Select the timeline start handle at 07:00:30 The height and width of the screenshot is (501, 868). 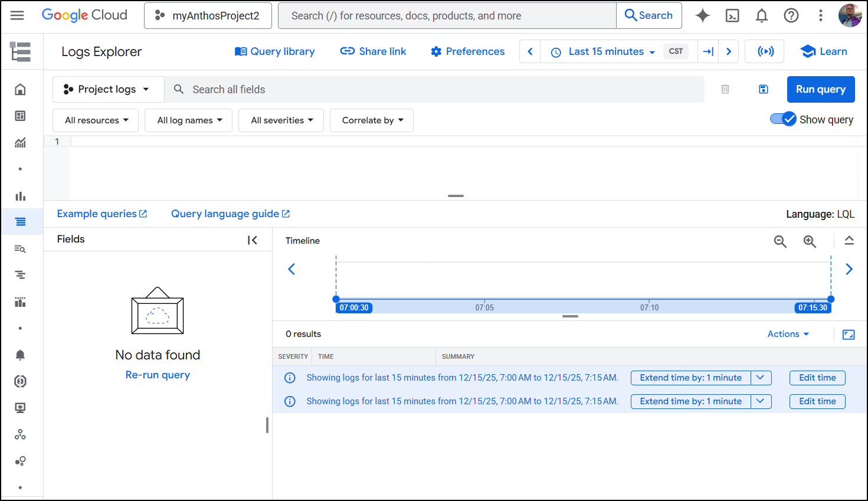point(336,299)
